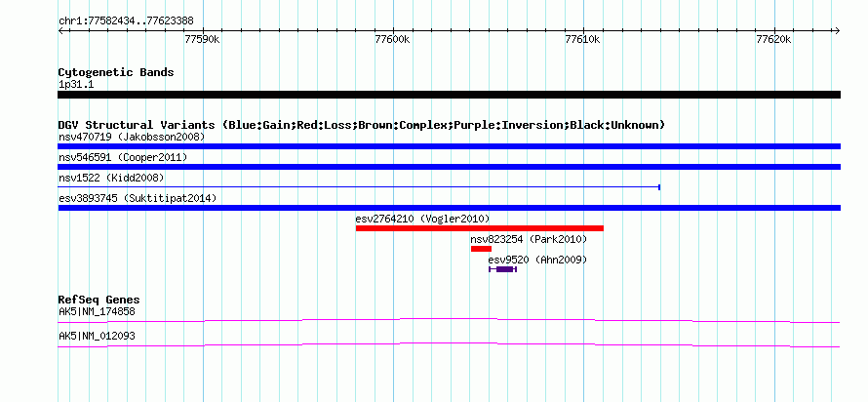The height and width of the screenshot is (402, 868).
Task: Select the blue nsv470719 gain bar
Action: pos(449,146)
